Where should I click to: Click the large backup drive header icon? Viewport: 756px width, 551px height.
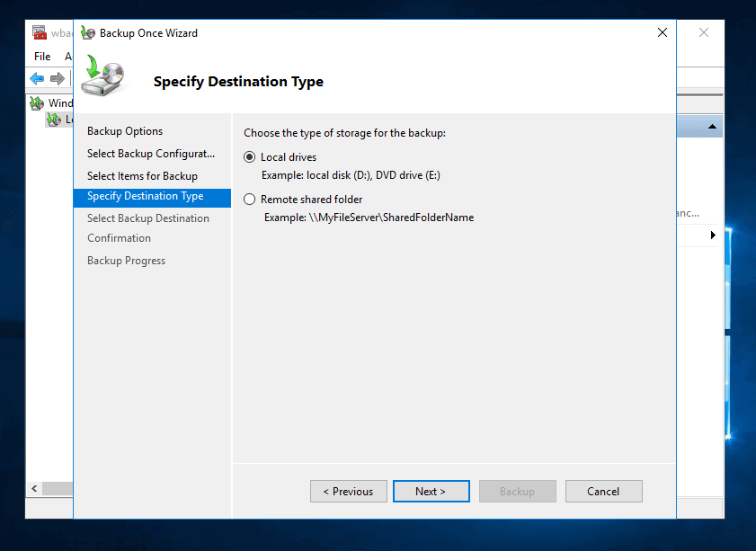(x=104, y=77)
